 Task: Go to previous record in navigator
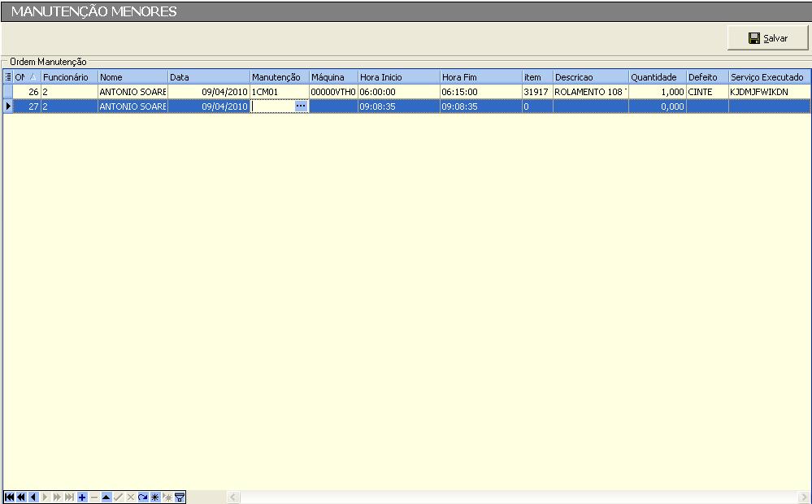33,497
